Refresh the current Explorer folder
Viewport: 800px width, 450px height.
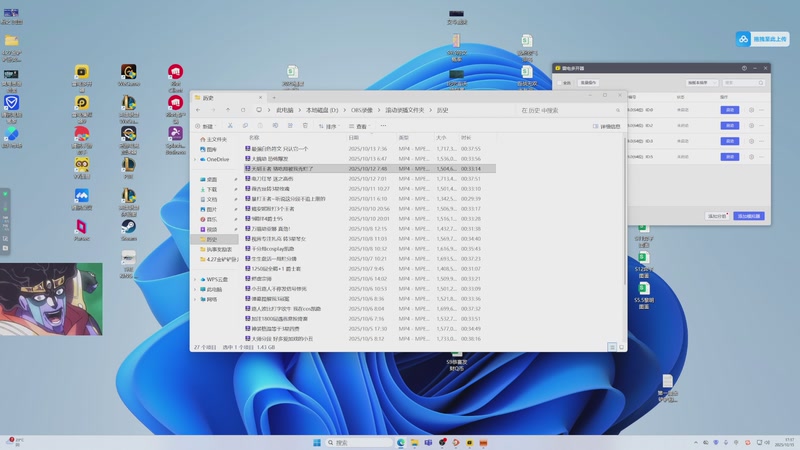[242, 110]
